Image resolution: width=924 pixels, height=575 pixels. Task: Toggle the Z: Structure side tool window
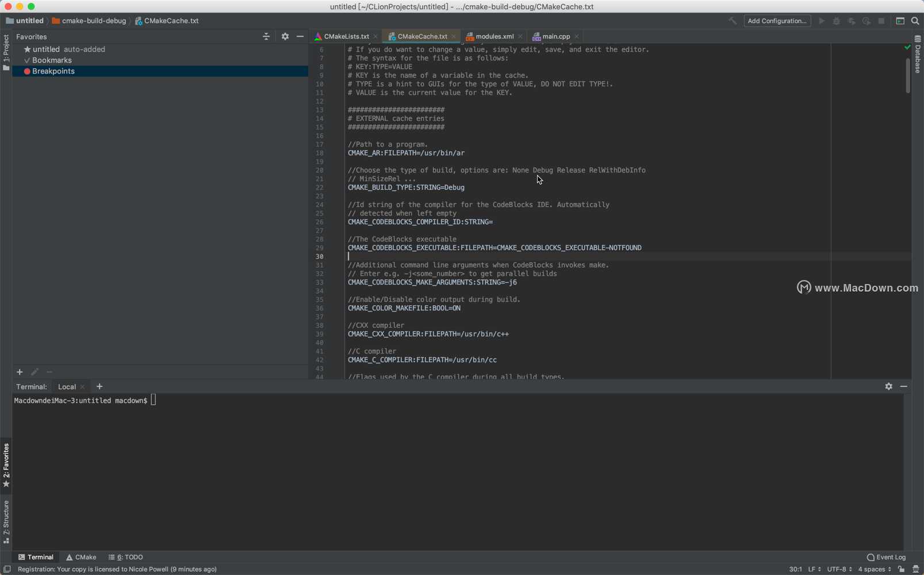[x=6, y=522]
